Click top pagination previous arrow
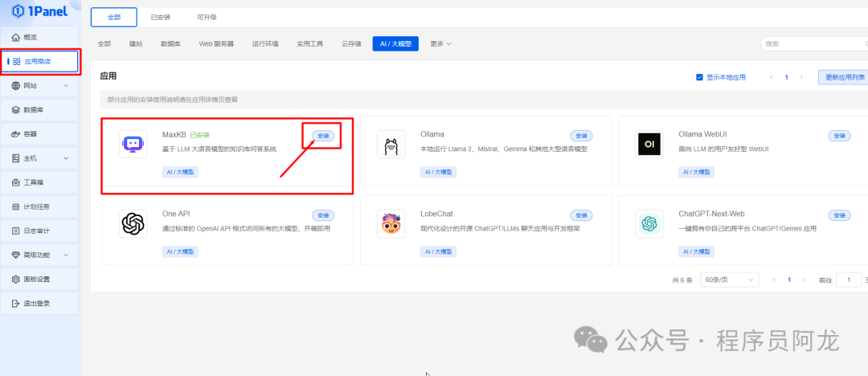 pyautogui.click(x=771, y=77)
